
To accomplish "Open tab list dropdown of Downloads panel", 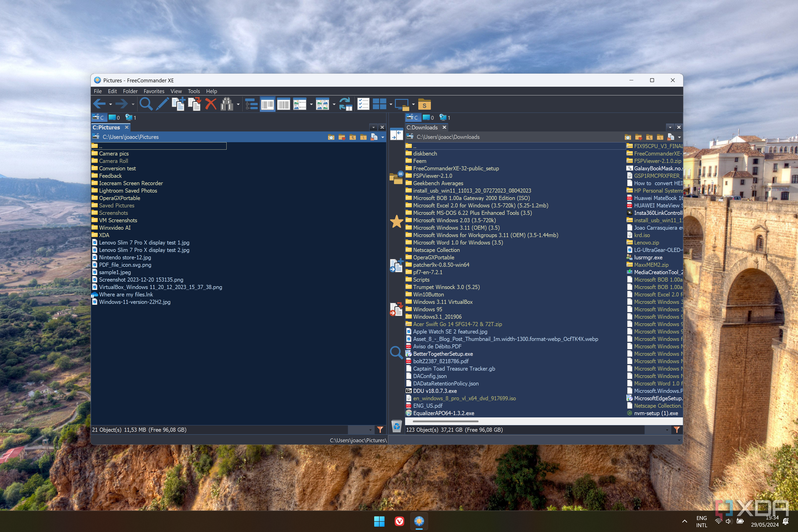I will click(x=670, y=128).
